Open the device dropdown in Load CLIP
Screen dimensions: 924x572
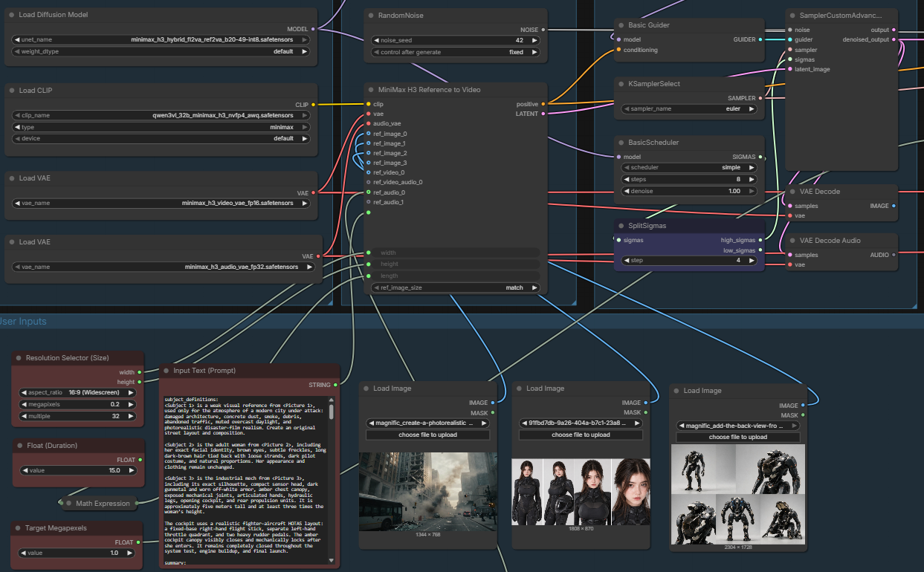pyautogui.click(x=161, y=138)
